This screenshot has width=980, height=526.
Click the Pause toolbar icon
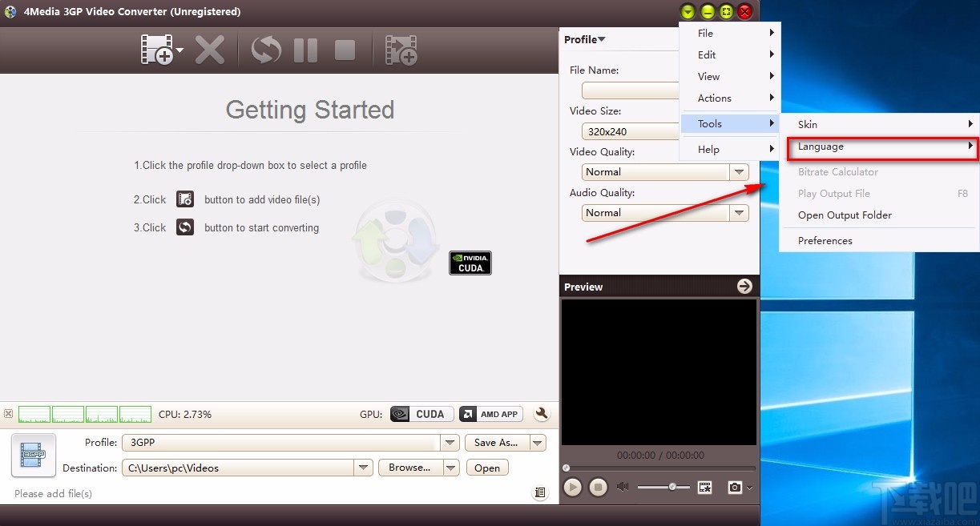(x=305, y=50)
